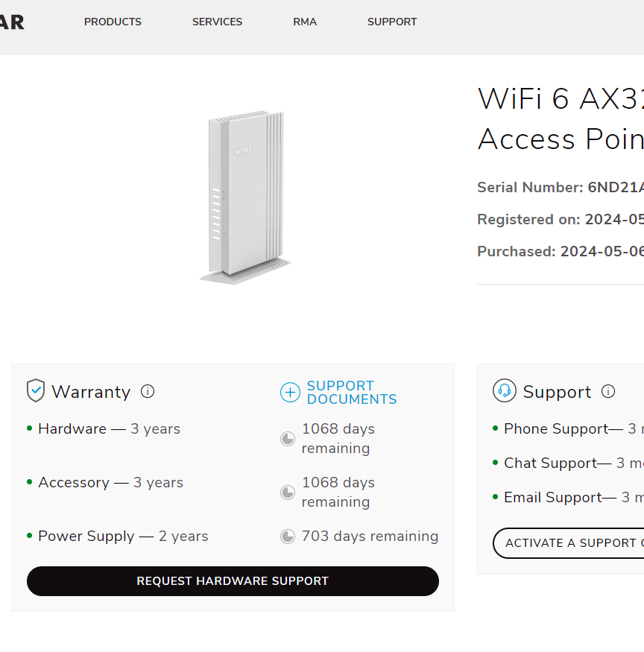The width and height of the screenshot is (644, 652).
Task: Click the clock icon beside Power Supply remaining
Action: point(287,536)
